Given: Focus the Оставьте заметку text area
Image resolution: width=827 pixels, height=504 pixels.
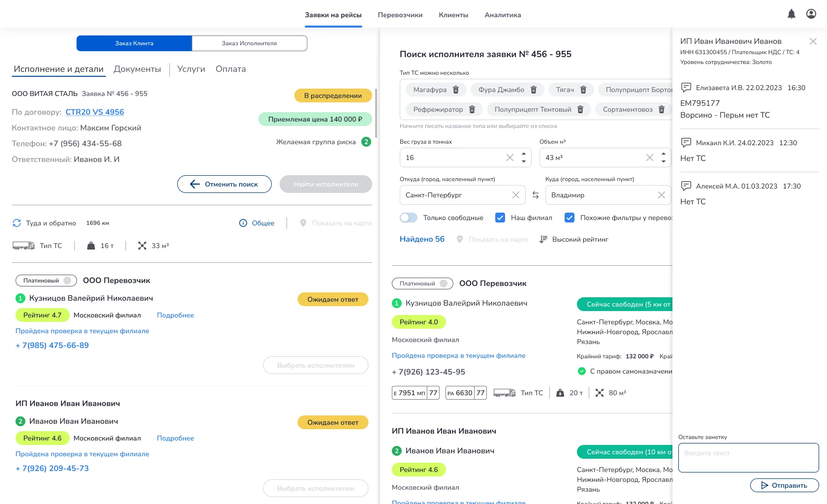Looking at the screenshot, I should (x=749, y=458).
